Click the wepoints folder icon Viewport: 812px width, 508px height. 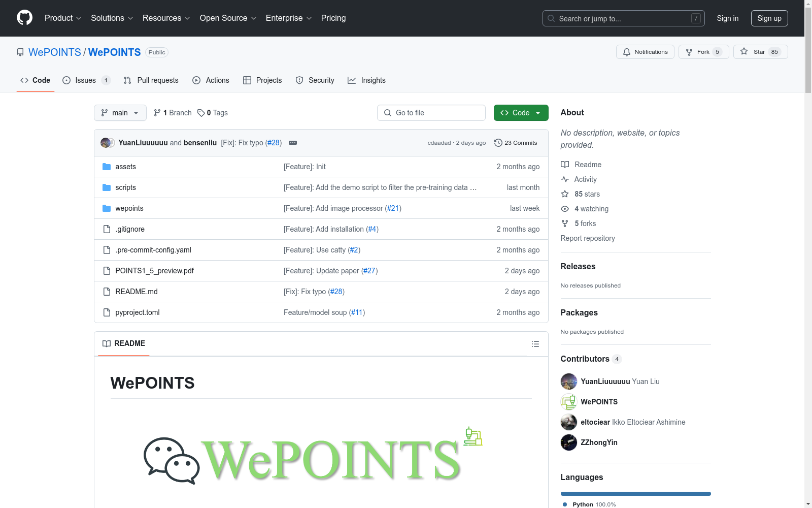click(107, 208)
